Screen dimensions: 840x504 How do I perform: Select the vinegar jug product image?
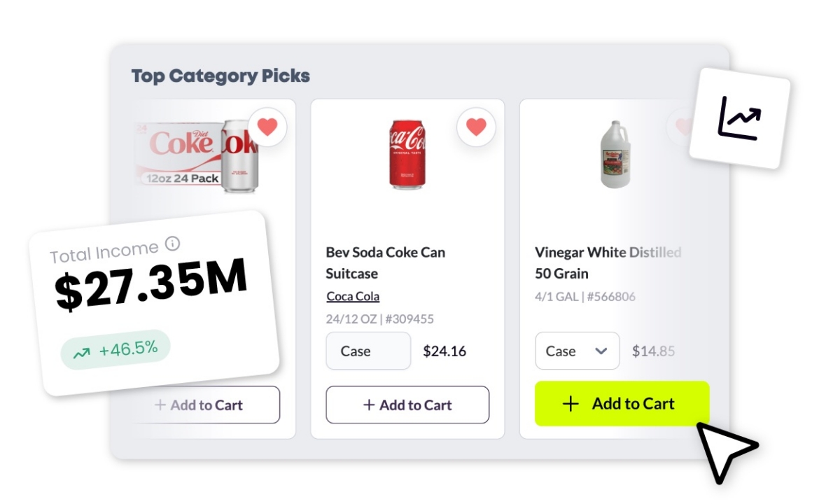pyautogui.click(x=615, y=155)
